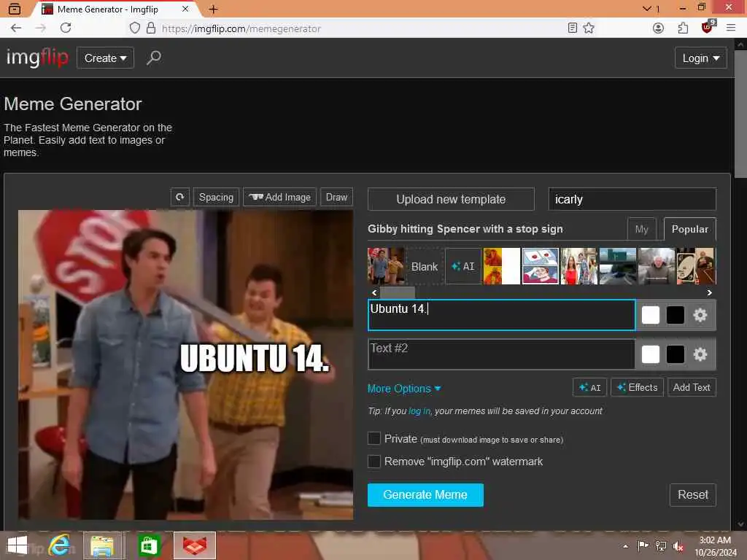
Task: Open settings gear for Text #1
Action: point(700,315)
